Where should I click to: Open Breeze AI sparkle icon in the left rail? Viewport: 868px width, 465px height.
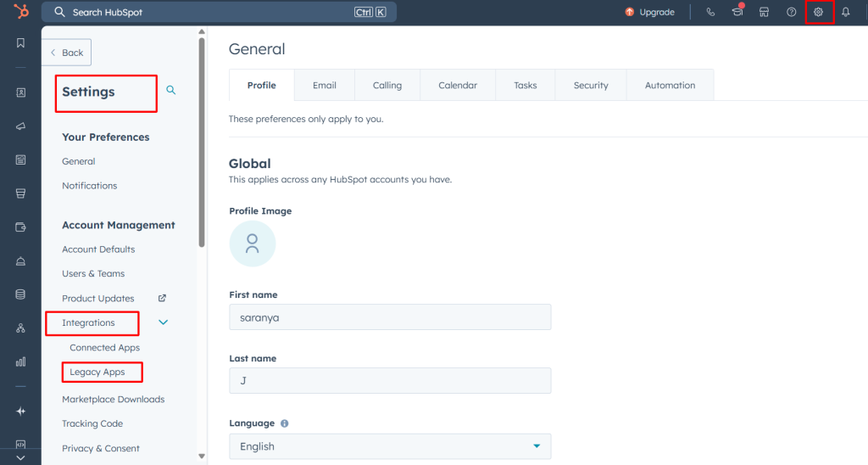(x=20, y=412)
